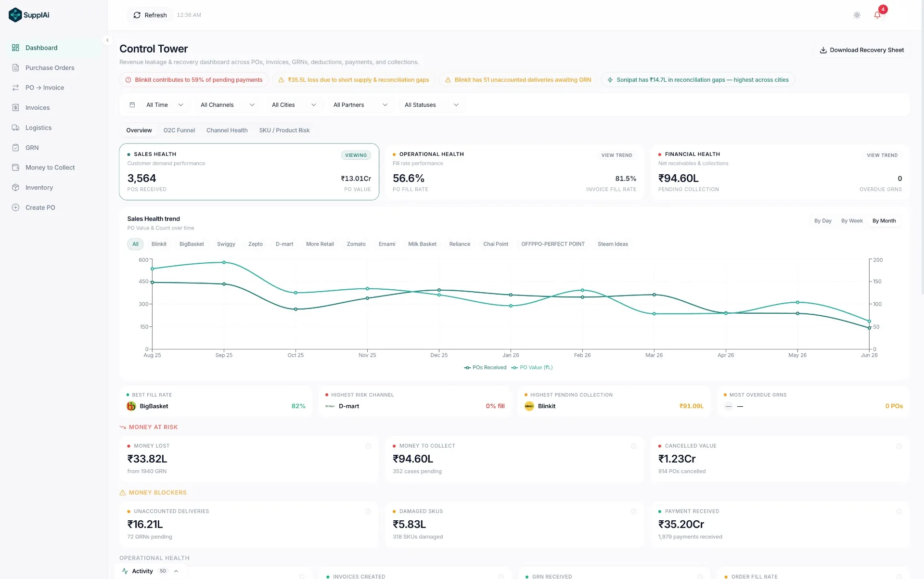This screenshot has width=924, height=579.
Task: Filter the trend chart by Swiggy
Action: click(x=226, y=244)
